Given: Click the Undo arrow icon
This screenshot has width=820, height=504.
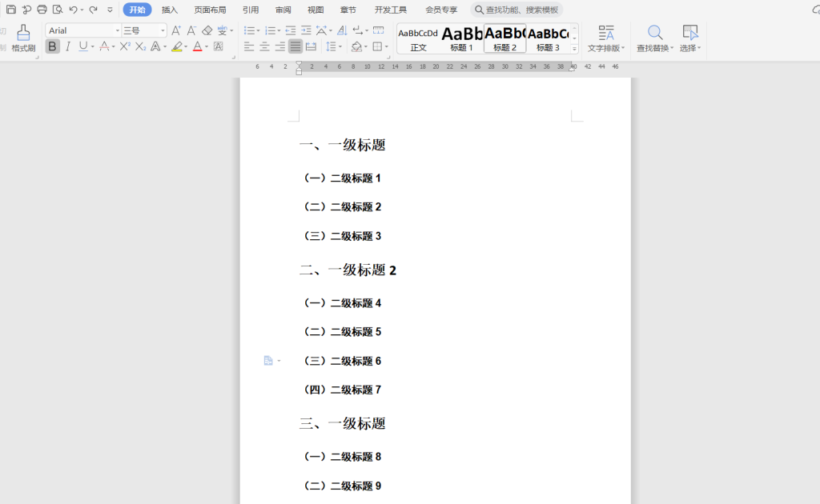Looking at the screenshot, I should 73,10.
